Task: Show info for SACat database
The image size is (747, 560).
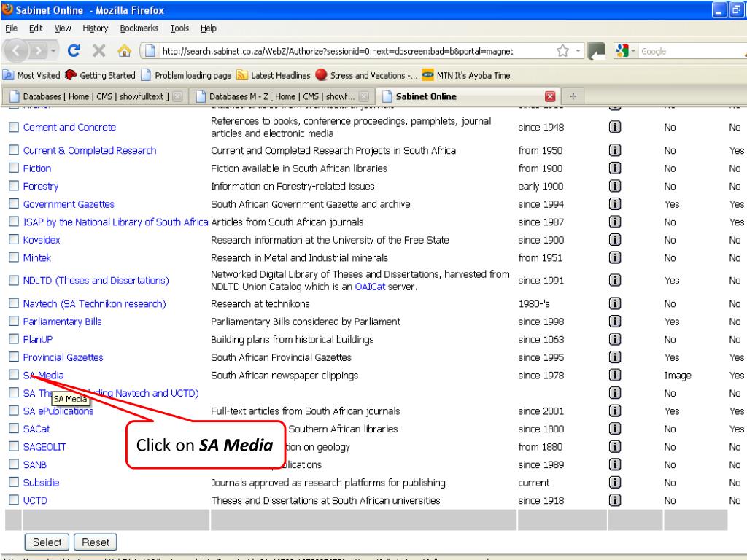Action: [614, 429]
